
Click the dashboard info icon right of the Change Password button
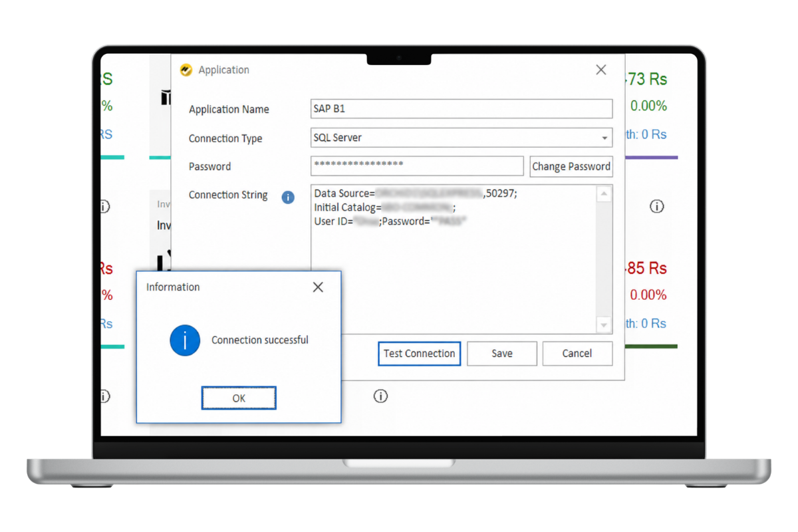(656, 207)
